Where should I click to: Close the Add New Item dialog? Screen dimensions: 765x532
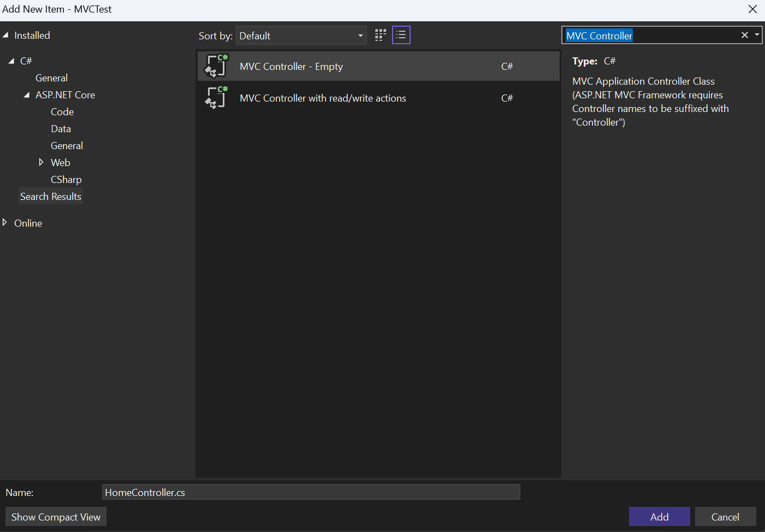click(752, 9)
